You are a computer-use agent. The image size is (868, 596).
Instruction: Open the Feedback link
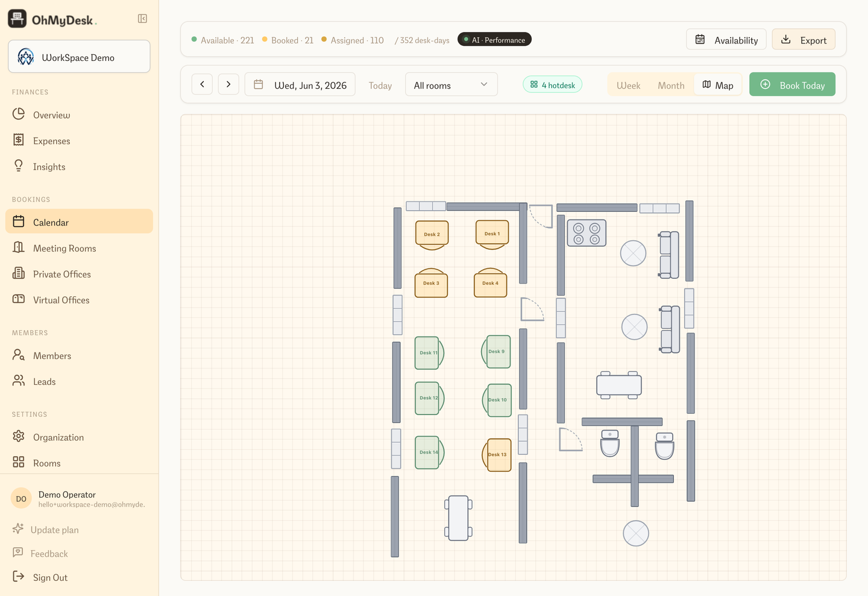tap(49, 553)
